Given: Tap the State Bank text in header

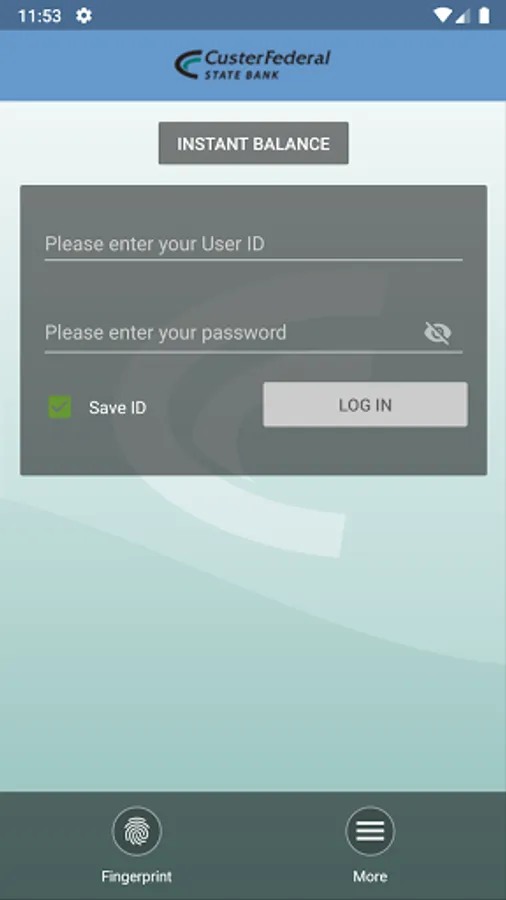Looking at the screenshot, I should (x=242, y=75).
